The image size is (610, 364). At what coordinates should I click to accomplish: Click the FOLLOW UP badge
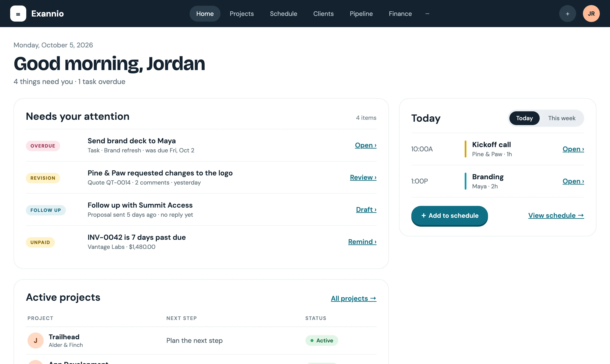46,210
